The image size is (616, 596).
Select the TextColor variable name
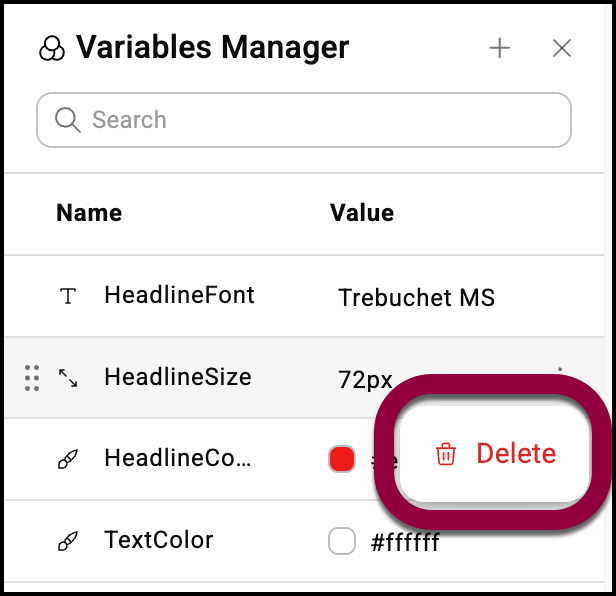pyautogui.click(x=158, y=540)
